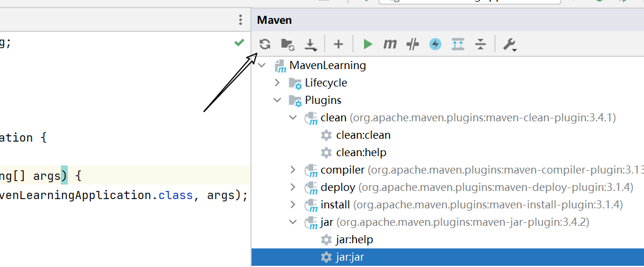Open Maven settings wrench menu
This screenshot has width=644, height=267.
pyautogui.click(x=510, y=45)
